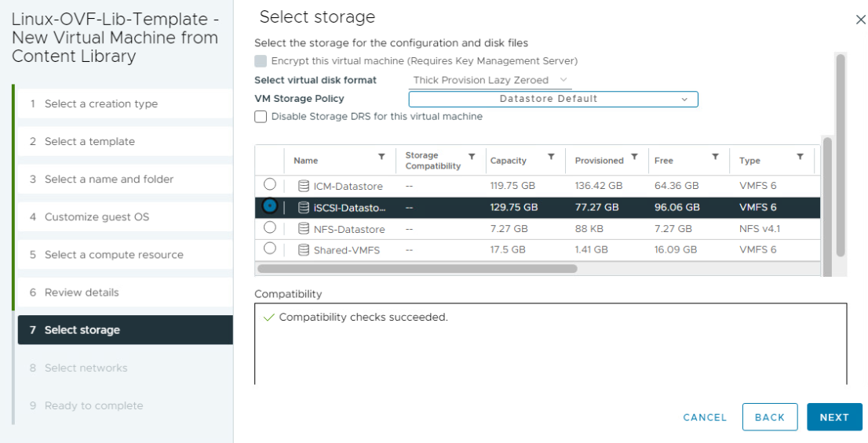Tick Disable Storage DRS checkbox
Screen dimensions: 868x443
(261, 117)
